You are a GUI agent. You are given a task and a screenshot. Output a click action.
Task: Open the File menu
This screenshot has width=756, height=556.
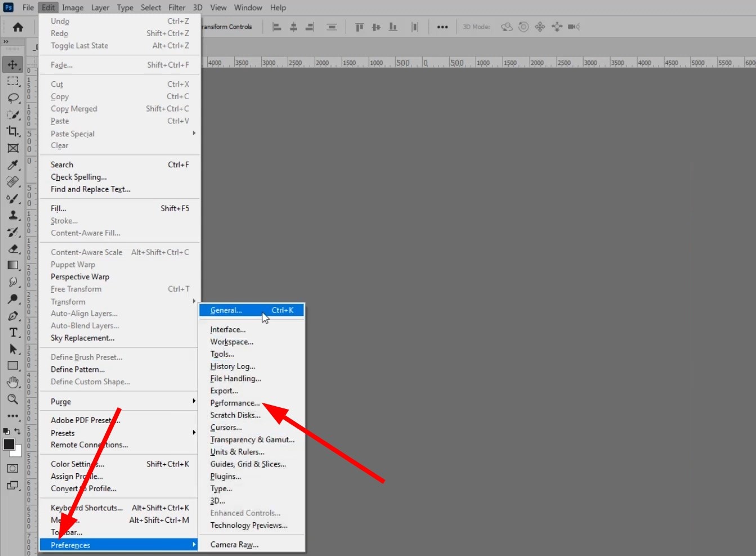(x=28, y=7)
